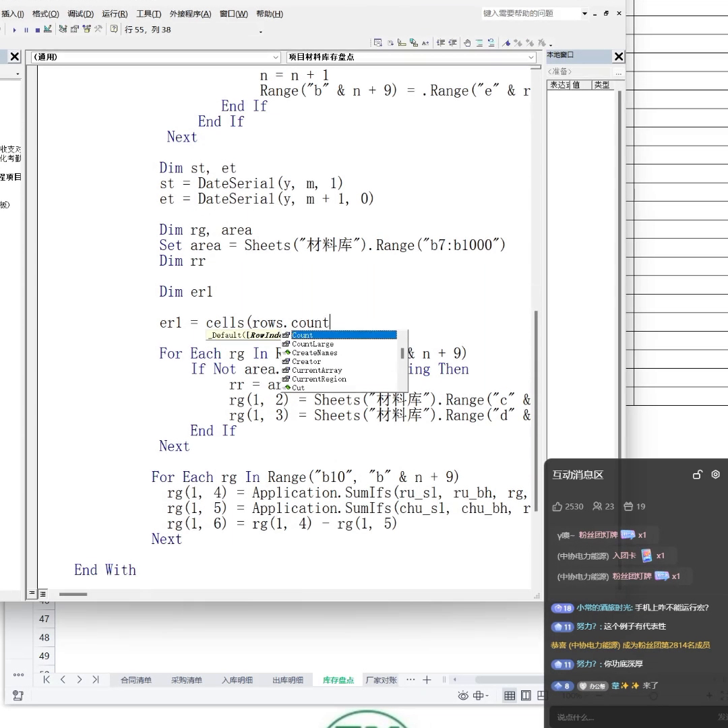Image resolution: width=728 pixels, height=728 pixels.
Task: Switch to the 出库明细 sheet tab
Action: coord(288,680)
